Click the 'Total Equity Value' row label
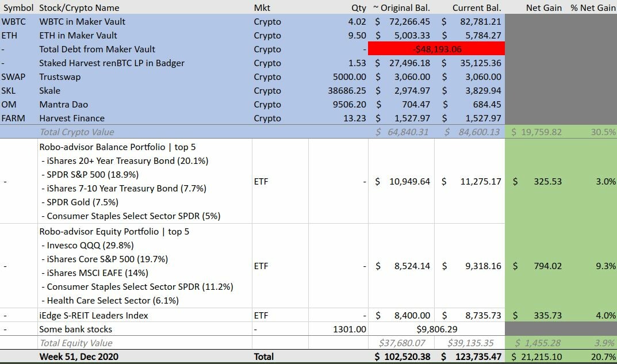 [x=76, y=343]
